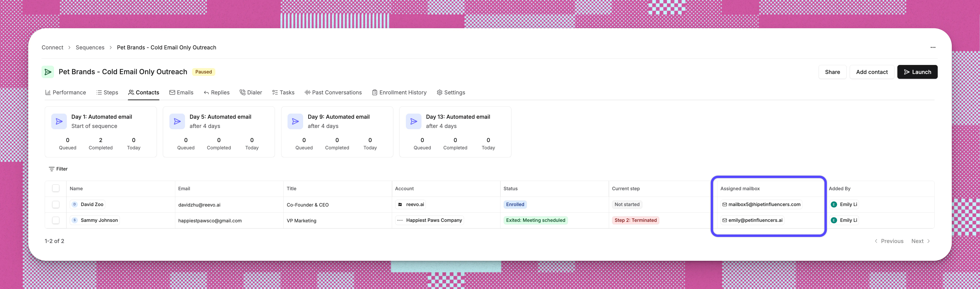Click the green sequence paper-plane icon
The height and width of the screenshot is (289, 980).
point(48,72)
